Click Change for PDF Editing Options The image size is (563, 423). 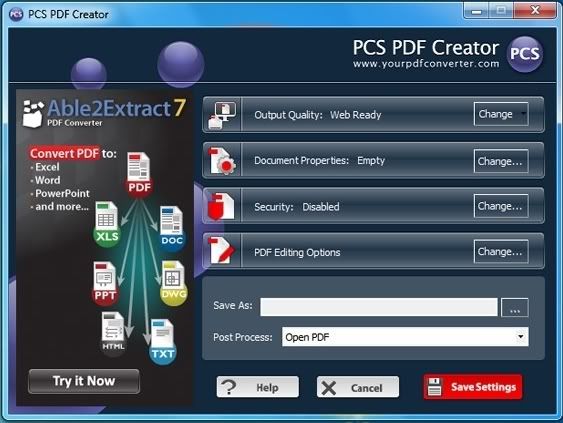(x=501, y=252)
